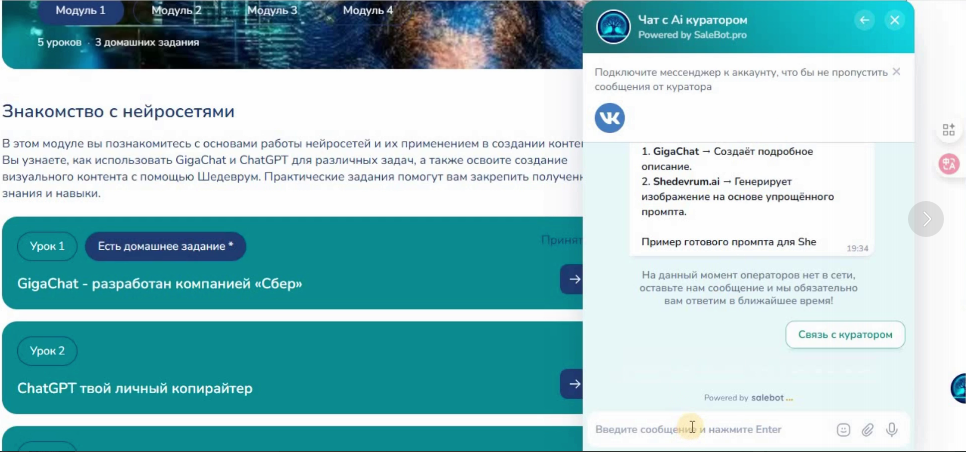Viewport: 966px width, 452px height.
Task: Attach a file with the paperclip icon
Action: point(867,429)
